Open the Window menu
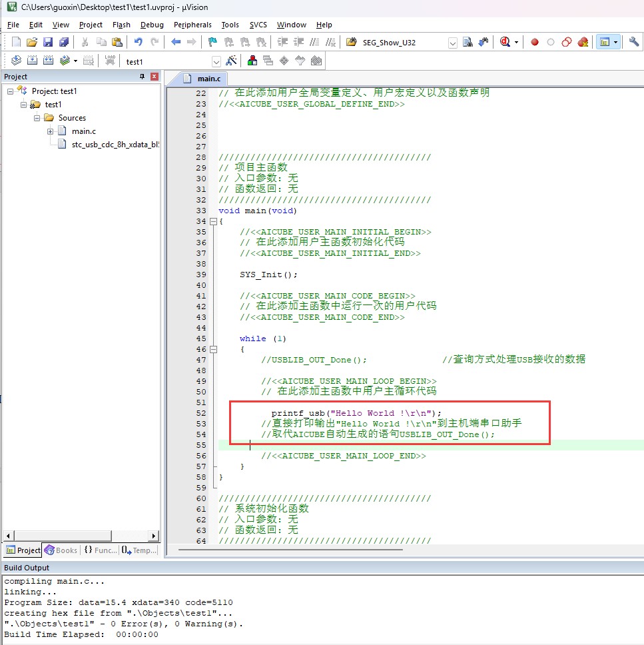644x645 pixels. pos(292,25)
